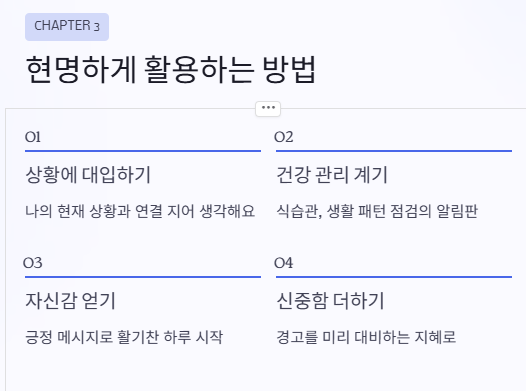The image size is (526, 391).
Task: Click the blue divider under 01
Action: coord(143,151)
